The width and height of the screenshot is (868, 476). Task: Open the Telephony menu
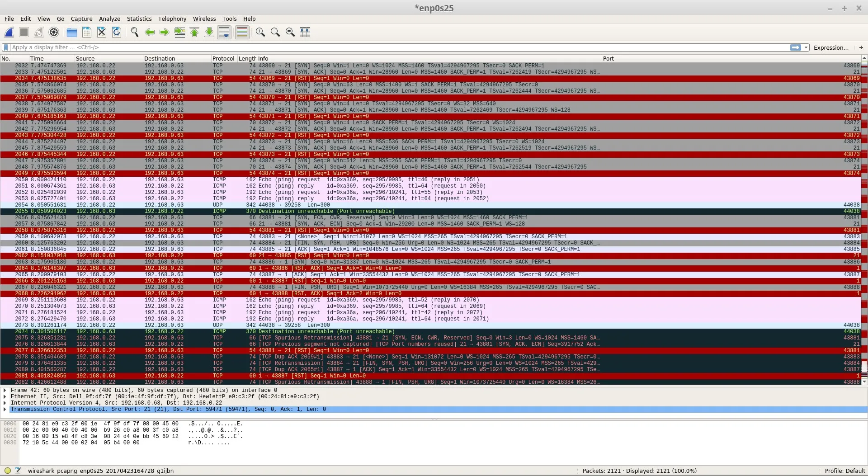(172, 19)
